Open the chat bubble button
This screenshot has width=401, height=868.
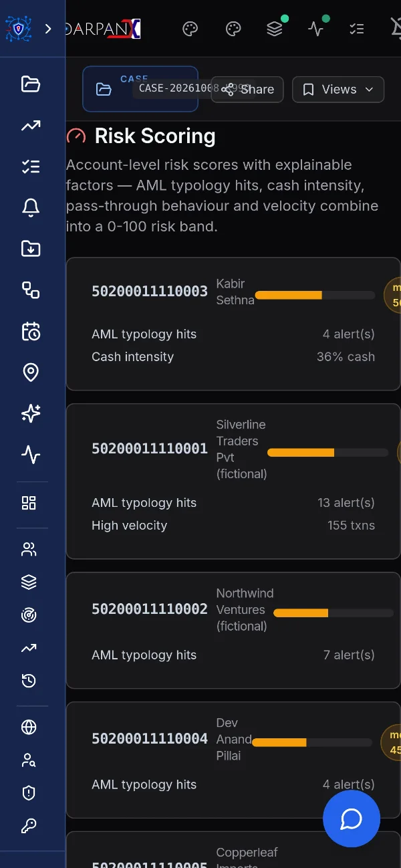[x=352, y=819]
